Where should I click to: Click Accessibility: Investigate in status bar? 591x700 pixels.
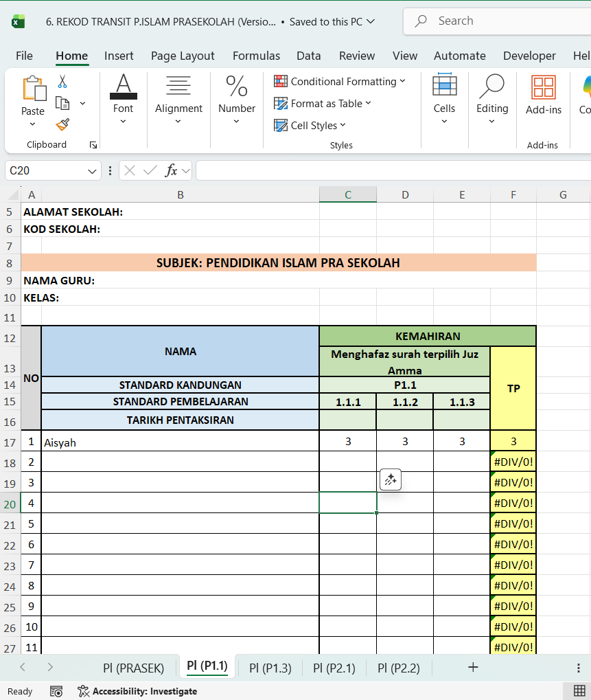137,691
